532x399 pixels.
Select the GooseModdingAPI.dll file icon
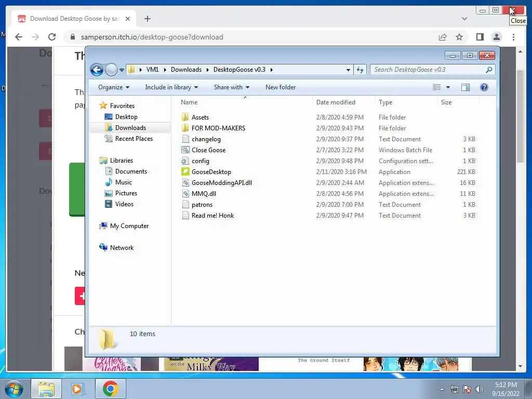pos(185,182)
